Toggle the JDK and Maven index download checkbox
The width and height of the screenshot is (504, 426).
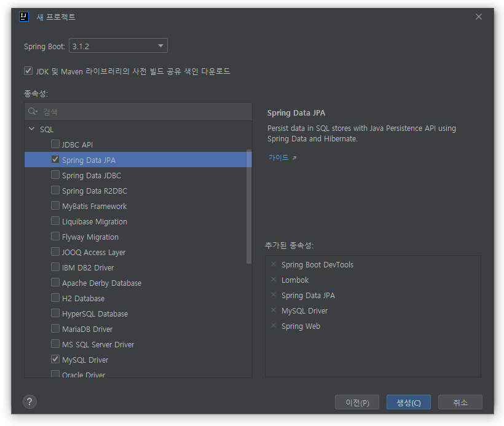[28, 71]
